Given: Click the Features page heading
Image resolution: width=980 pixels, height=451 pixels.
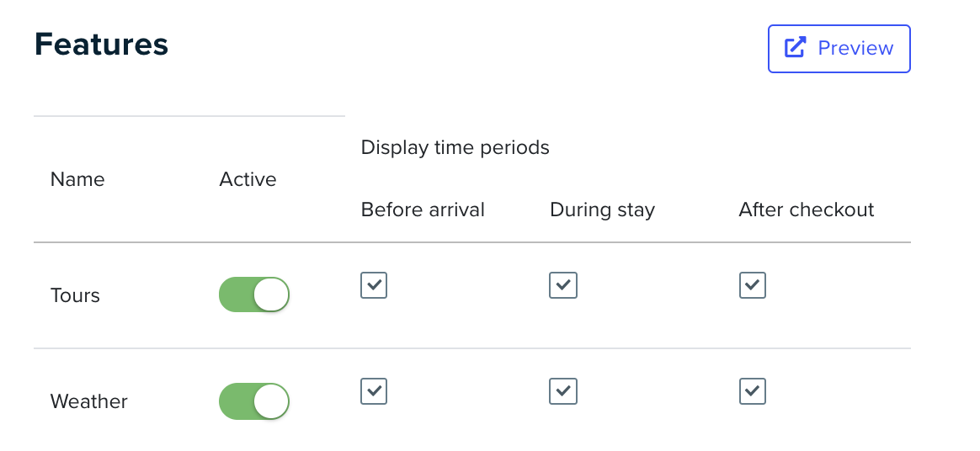Looking at the screenshot, I should click(101, 44).
